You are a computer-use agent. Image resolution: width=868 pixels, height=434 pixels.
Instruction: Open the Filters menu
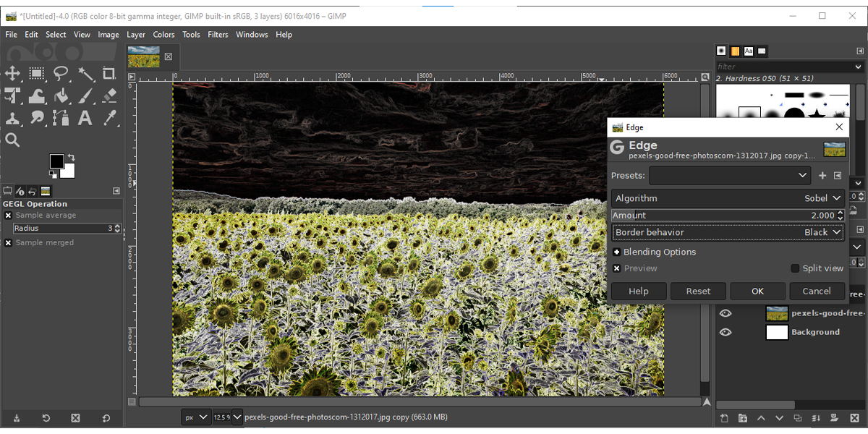218,34
